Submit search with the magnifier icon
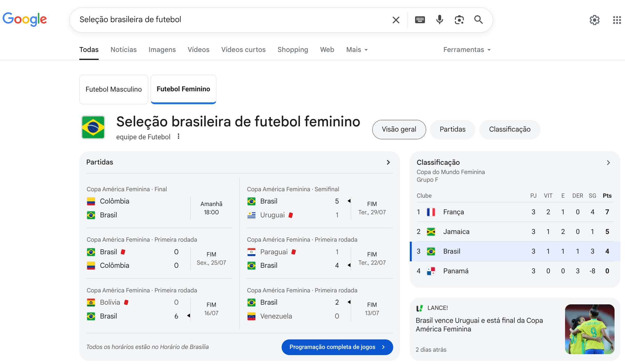This screenshot has width=625, height=364. pos(478,20)
